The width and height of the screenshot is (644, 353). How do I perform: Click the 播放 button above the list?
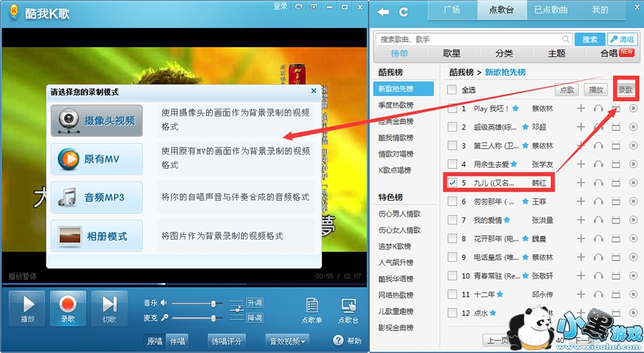(x=596, y=90)
